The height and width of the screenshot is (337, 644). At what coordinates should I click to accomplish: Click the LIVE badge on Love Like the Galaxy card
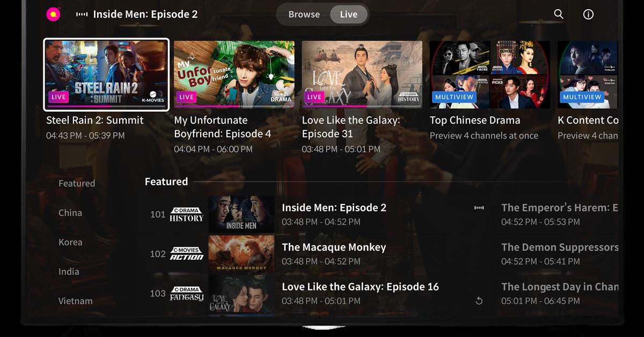pos(314,97)
